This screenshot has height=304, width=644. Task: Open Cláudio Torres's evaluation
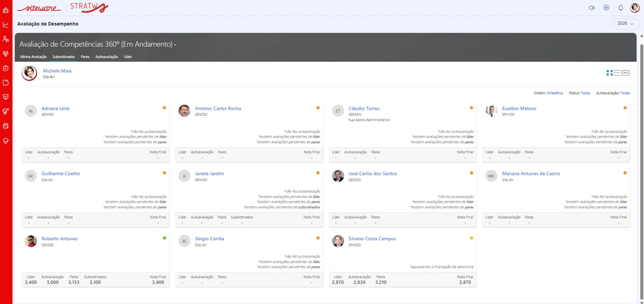(364, 108)
